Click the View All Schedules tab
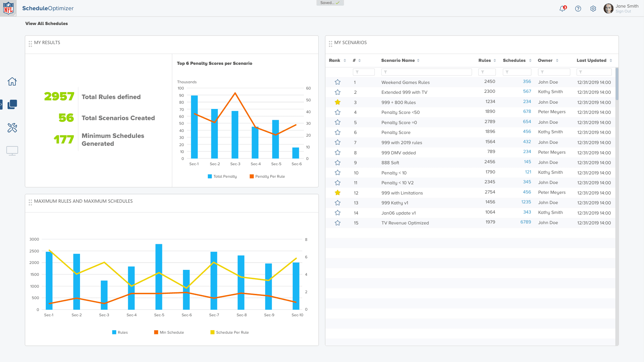Screen dimensions: 644x362 click(x=46, y=23)
